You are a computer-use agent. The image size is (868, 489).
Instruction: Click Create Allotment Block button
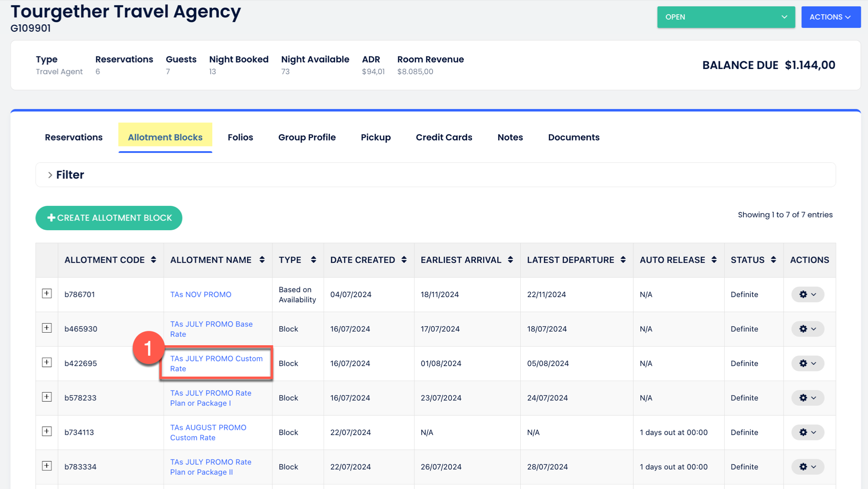(x=109, y=218)
